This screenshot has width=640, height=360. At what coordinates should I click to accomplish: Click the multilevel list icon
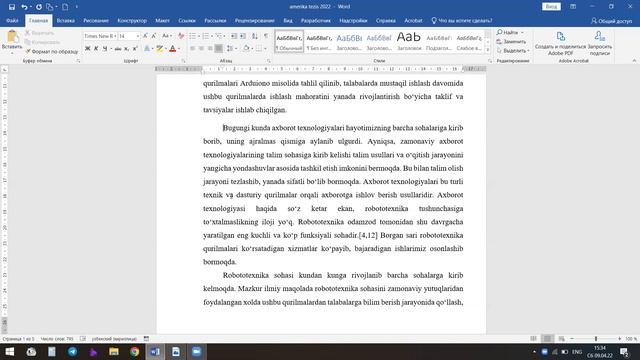tap(219, 36)
